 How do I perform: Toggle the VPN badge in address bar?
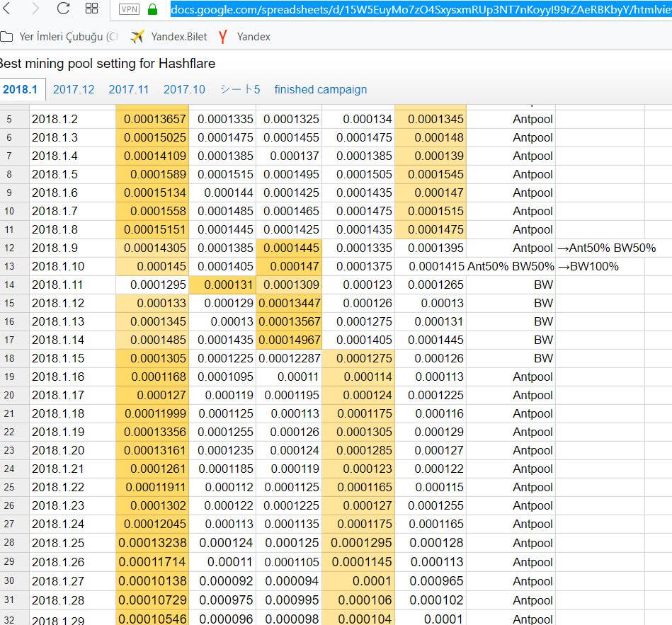coord(130,9)
